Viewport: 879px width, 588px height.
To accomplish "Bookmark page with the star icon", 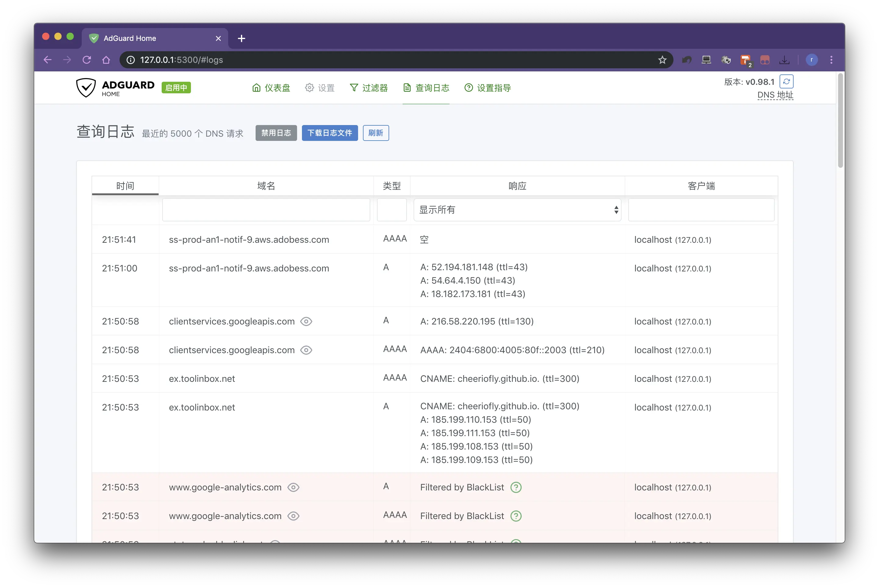I will (x=662, y=60).
